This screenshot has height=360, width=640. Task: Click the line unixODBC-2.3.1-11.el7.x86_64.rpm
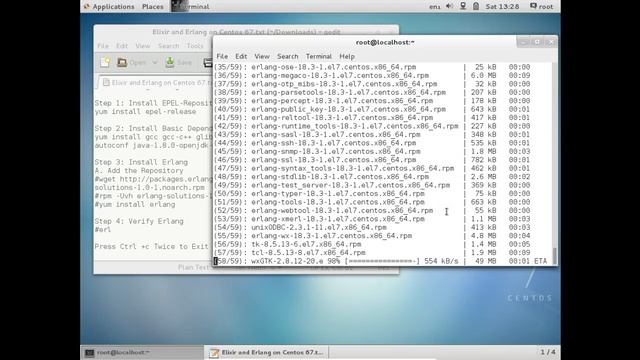[x=319, y=227]
